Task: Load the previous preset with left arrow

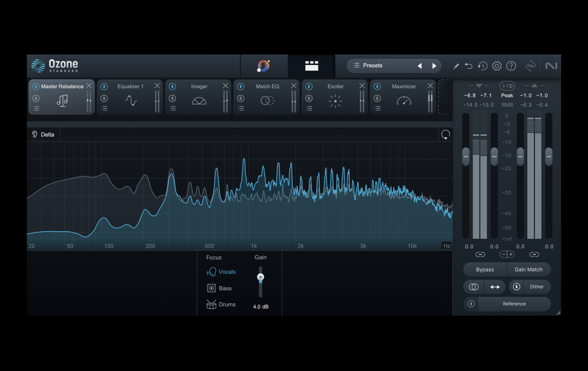Action: 420,66
